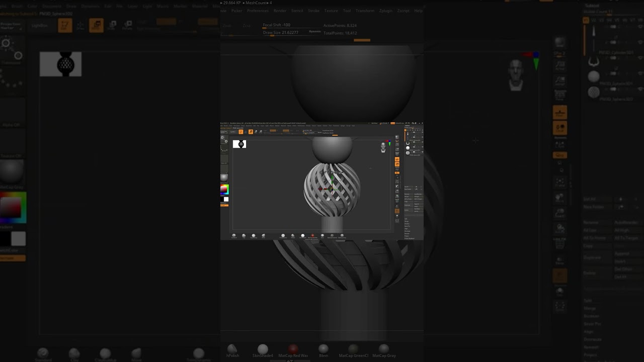Expand the Project section in dimmed panel
The image size is (644, 362).
coord(590,355)
